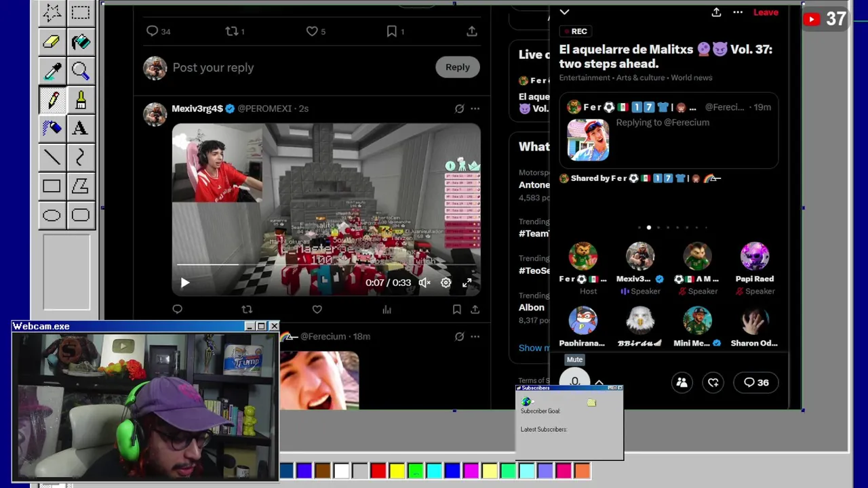
Task: Pick the Text tool
Action: click(81, 128)
